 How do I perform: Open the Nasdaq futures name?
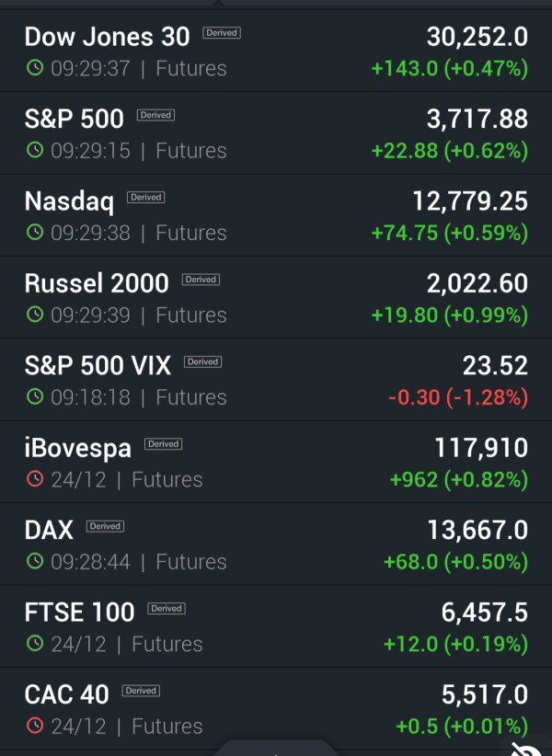(69, 201)
